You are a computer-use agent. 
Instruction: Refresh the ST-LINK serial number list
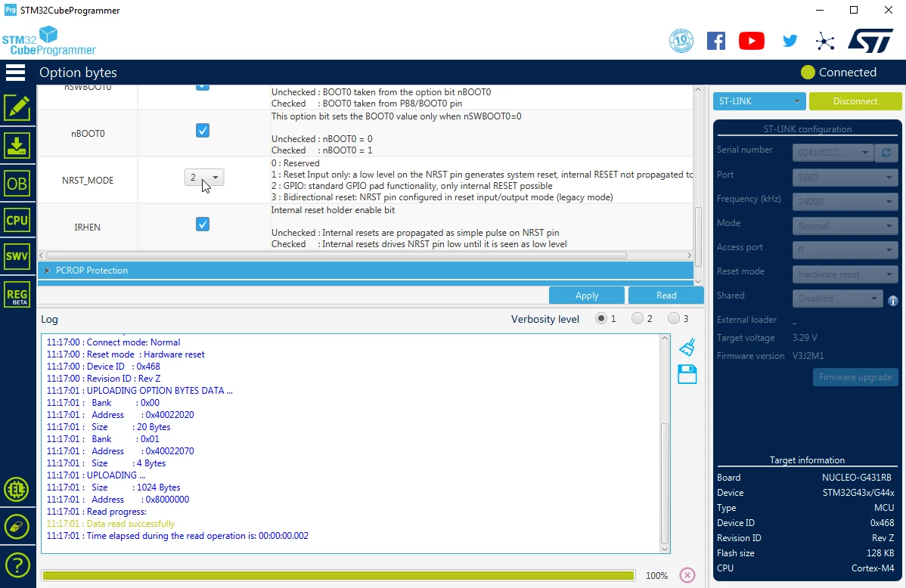[886, 153]
